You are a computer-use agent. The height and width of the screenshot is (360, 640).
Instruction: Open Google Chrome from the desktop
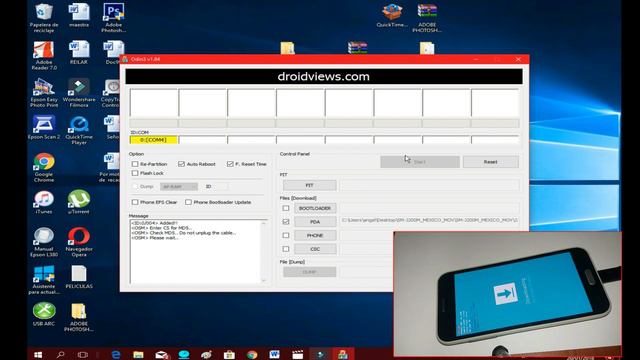(x=44, y=167)
